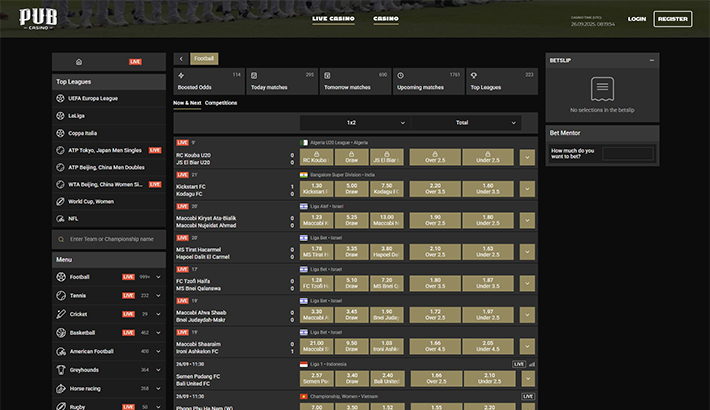The width and height of the screenshot is (710, 410).
Task: Click the Login link
Action: 636,19
